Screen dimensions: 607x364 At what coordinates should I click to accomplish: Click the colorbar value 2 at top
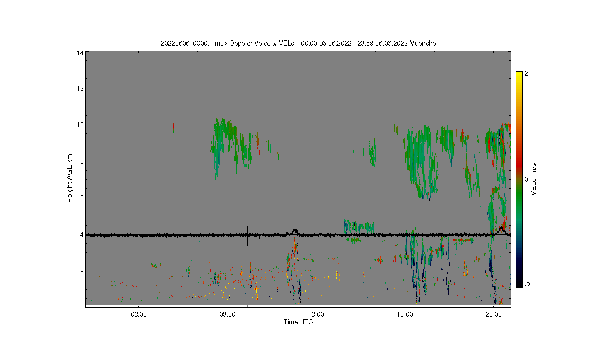click(x=526, y=74)
